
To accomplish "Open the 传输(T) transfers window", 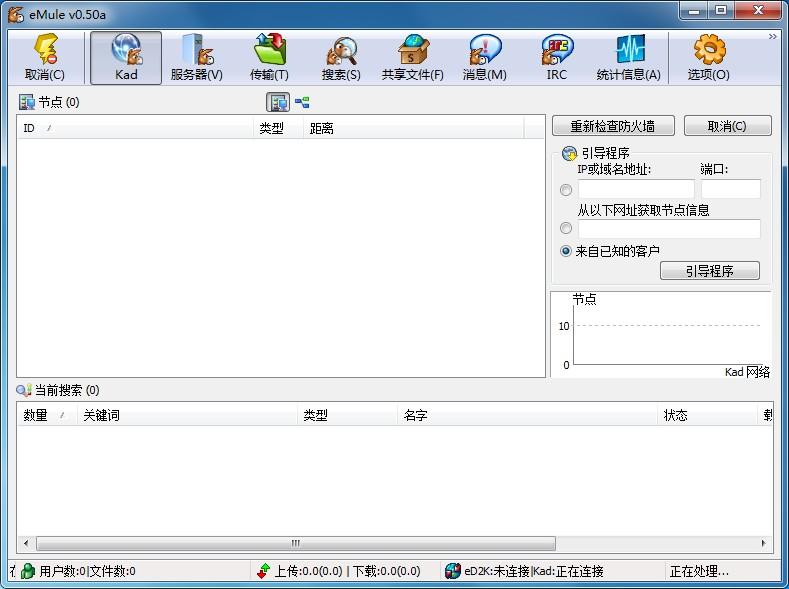I will click(x=269, y=58).
